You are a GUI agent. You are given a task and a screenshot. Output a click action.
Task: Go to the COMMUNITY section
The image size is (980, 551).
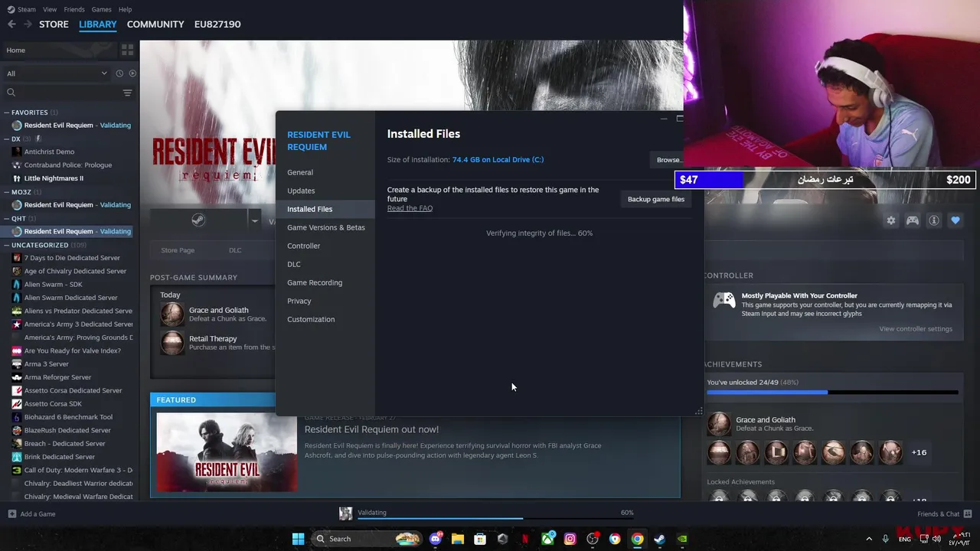[x=155, y=24]
